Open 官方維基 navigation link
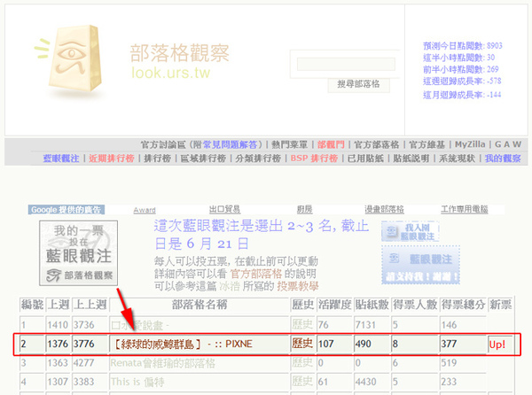532x395 pixels. click(426, 145)
